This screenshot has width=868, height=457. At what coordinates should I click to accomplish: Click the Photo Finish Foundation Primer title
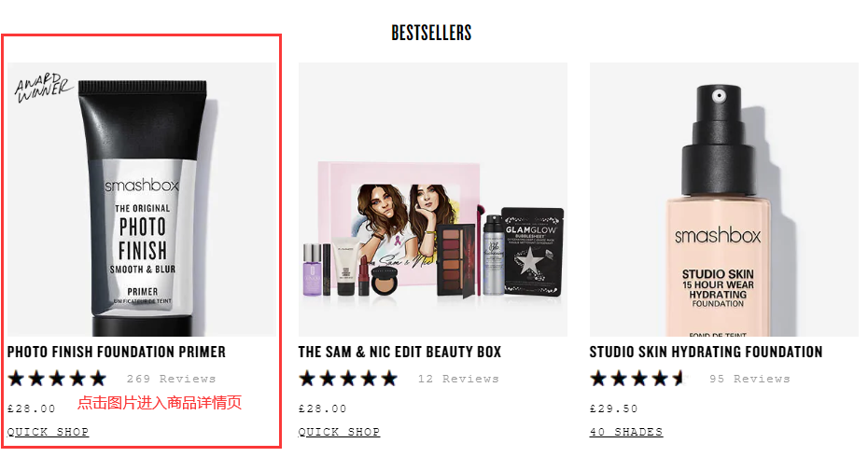pos(117,352)
